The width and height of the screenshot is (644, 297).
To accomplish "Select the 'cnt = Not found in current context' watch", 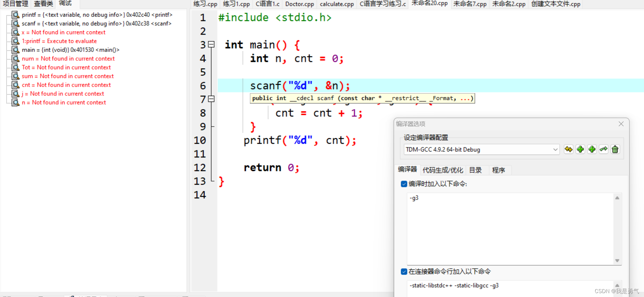I will click(66, 85).
